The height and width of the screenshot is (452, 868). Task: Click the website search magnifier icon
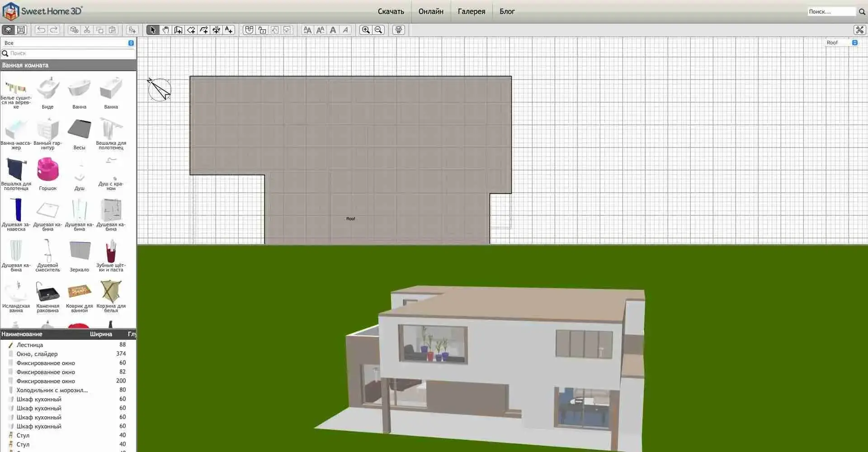coord(862,12)
